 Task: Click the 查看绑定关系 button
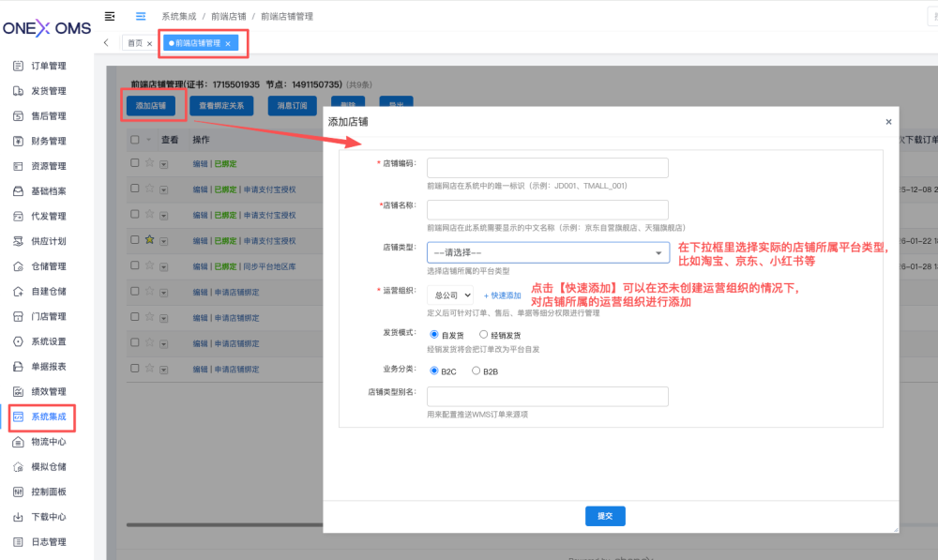pyautogui.click(x=221, y=106)
